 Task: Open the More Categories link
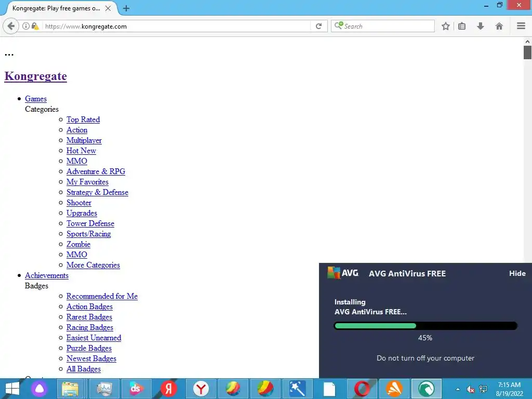[93, 265]
